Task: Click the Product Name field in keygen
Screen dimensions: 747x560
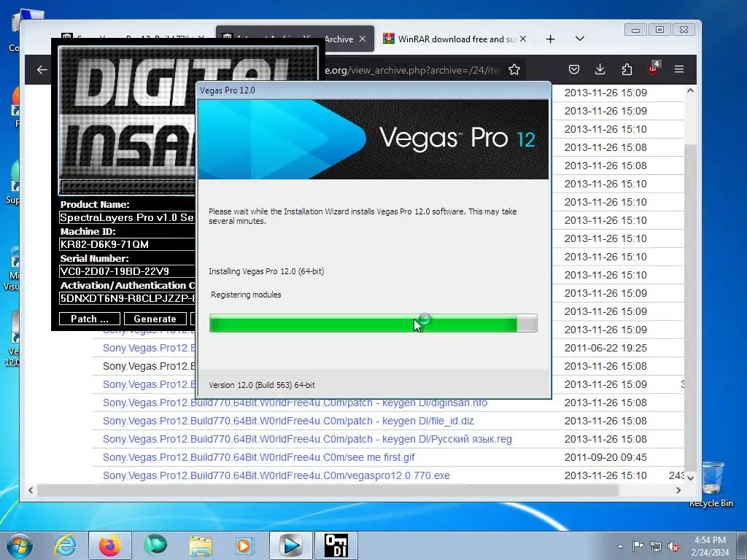Action: [x=127, y=217]
